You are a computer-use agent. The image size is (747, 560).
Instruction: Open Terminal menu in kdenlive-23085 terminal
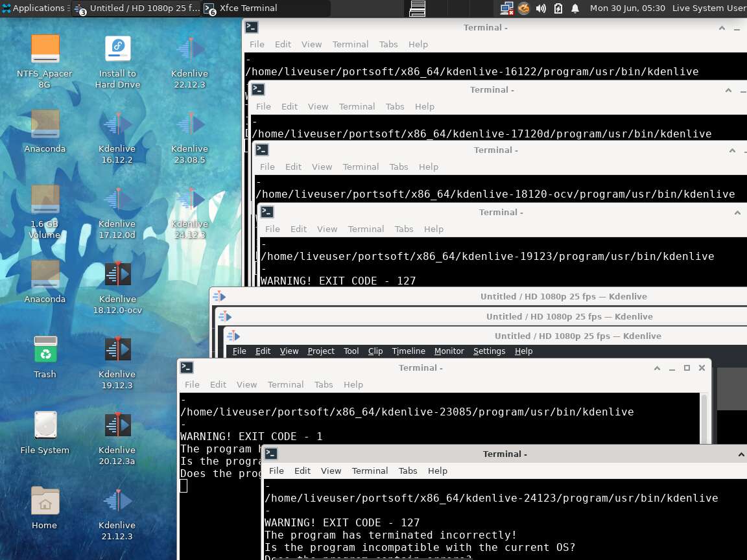pyautogui.click(x=285, y=385)
